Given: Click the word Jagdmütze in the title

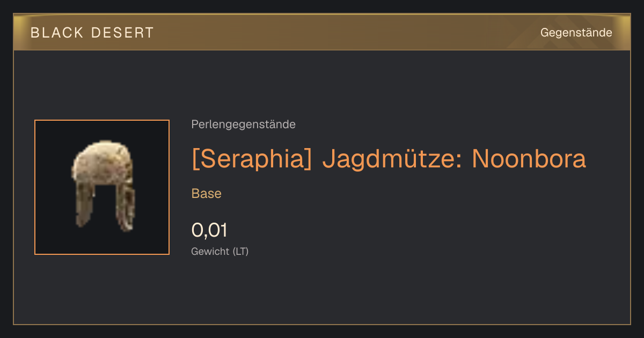Looking at the screenshot, I should 391,159.
